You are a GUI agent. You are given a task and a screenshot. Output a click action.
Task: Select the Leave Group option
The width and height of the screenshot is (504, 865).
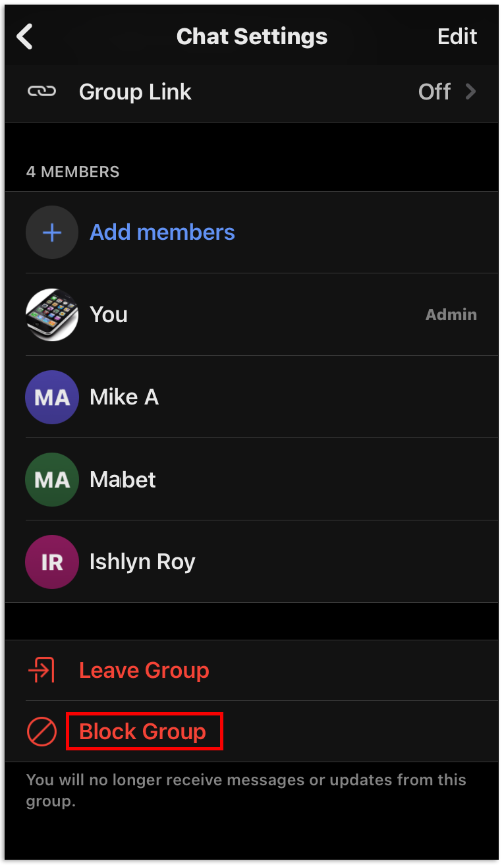tap(144, 671)
